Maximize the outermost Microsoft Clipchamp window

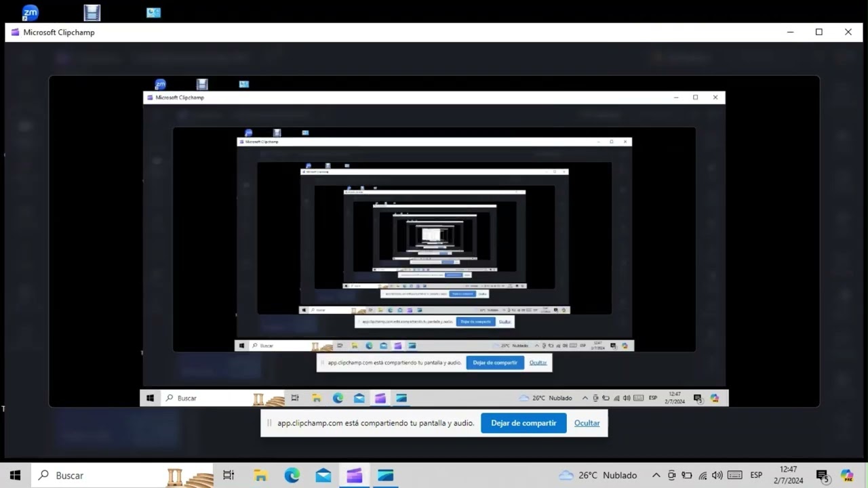[819, 32]
